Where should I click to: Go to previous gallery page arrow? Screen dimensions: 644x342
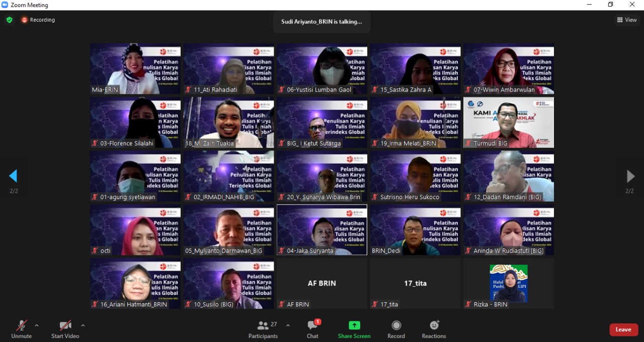tap(13, 176)
